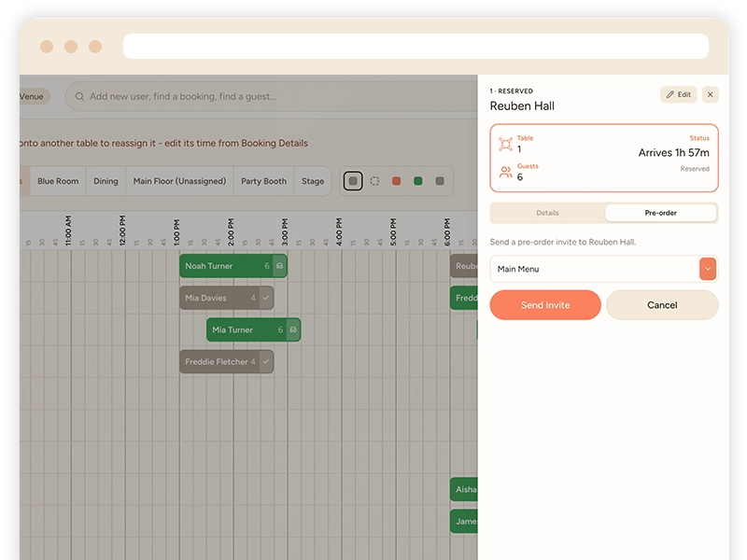Click the checkmark on Mia Davies' booking
Viewport: 747px width, 560px height.
pos(266,298)
